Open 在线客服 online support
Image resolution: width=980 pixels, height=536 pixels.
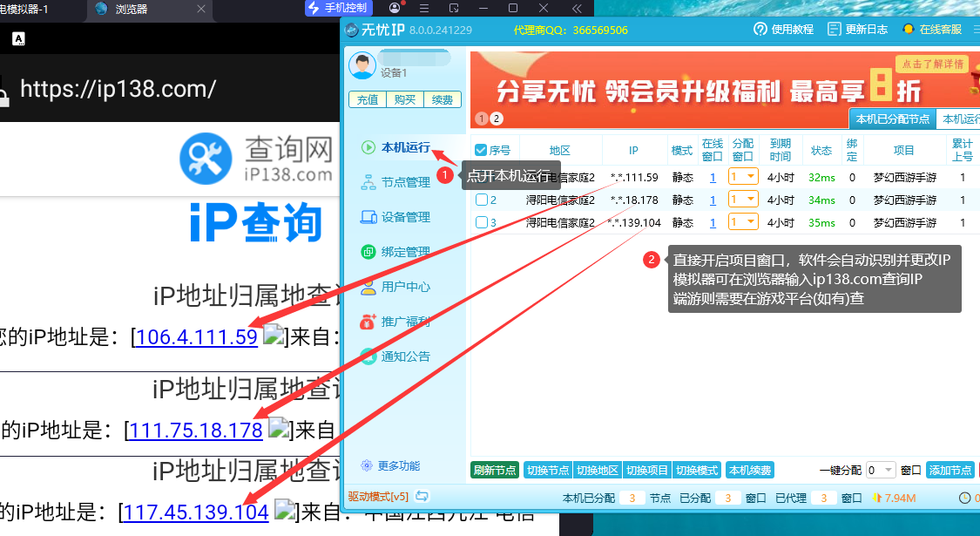pos(932,30)
